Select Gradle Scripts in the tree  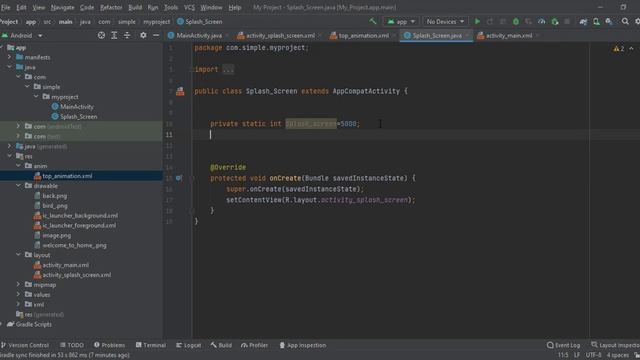[33, 324]
